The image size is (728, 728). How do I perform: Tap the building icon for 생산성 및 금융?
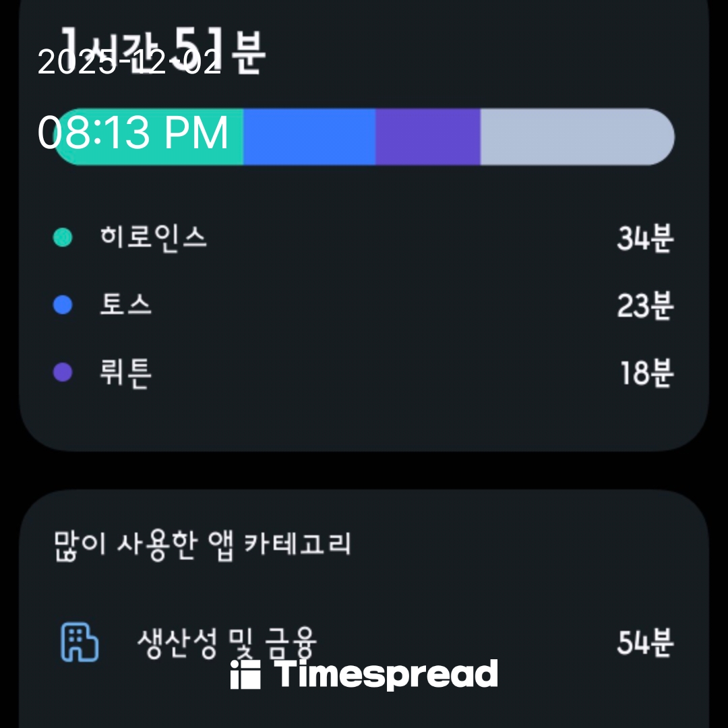pyautogui.click(x=80, y=642)
